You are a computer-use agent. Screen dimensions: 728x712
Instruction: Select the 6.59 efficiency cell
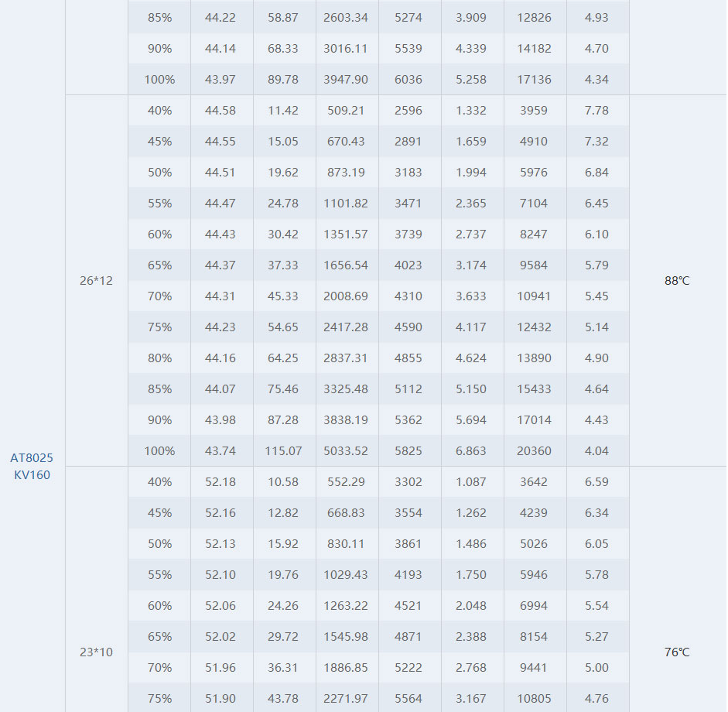point(596,482)
